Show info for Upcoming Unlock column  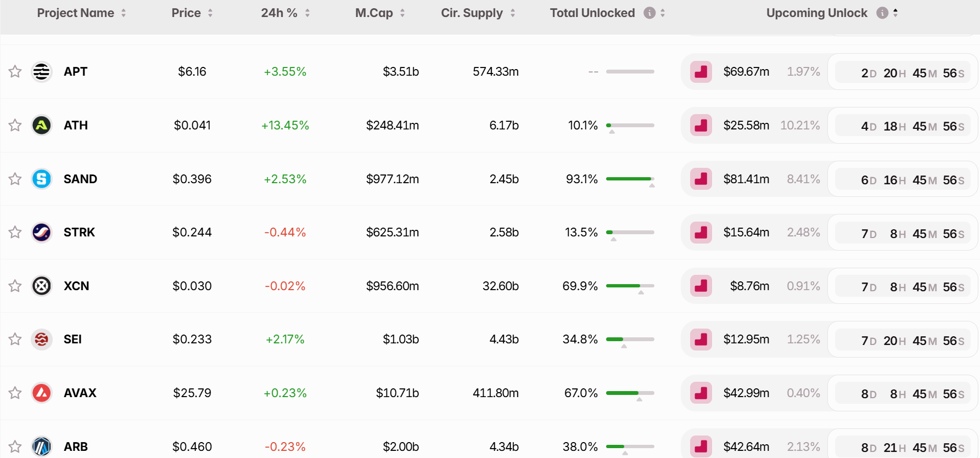point(882,13)
